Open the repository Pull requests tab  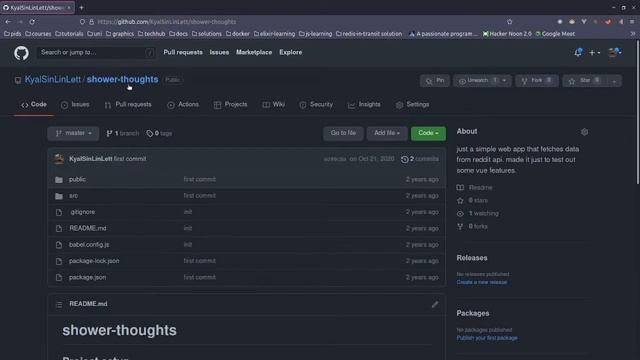pyautogui.click(x=128, y=104)
